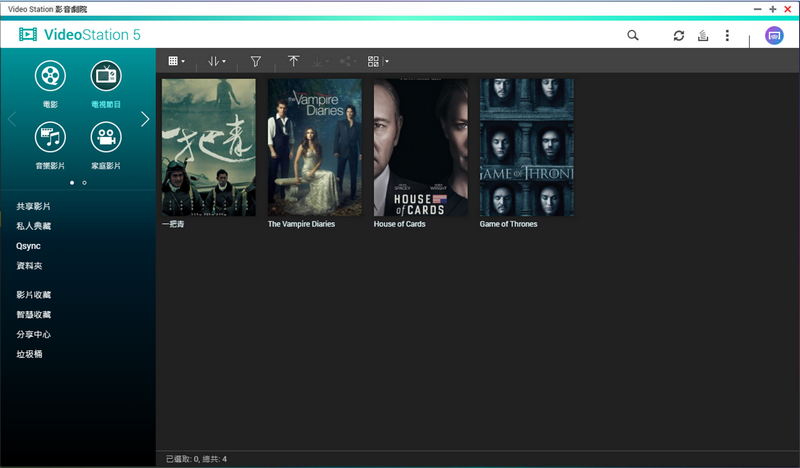Image resolution: width=800 pixels, height=468 pixels.
Task: Open Qsync in the sidebar
Action: tap(28, 246)
